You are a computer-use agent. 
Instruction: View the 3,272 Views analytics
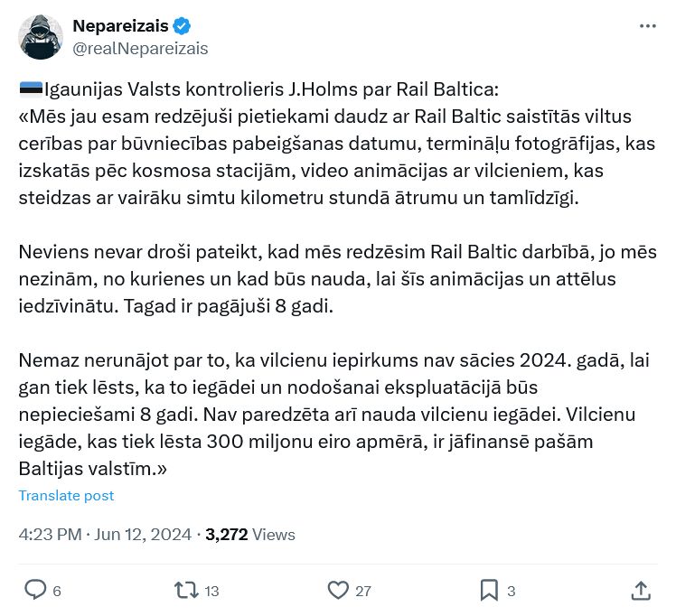coord(250,534)
